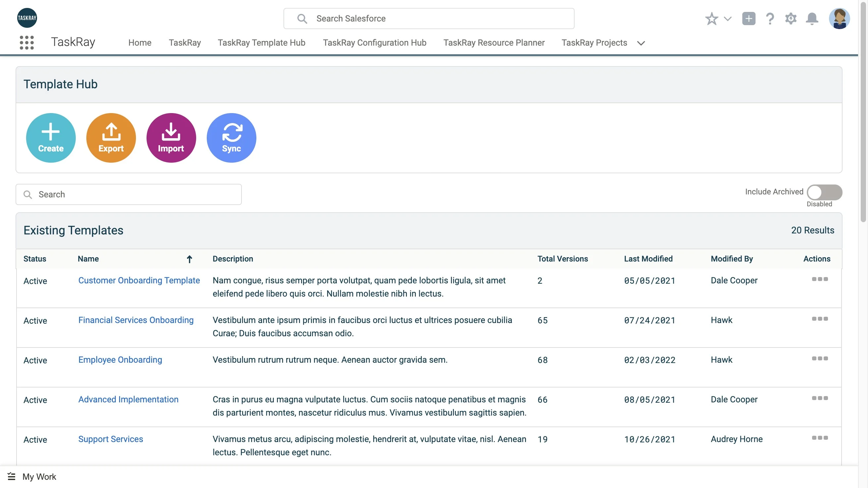Open the user profile avatar
Image resolution: width=868 pixels, height=488 pixels.
click(x=839, y=19)
